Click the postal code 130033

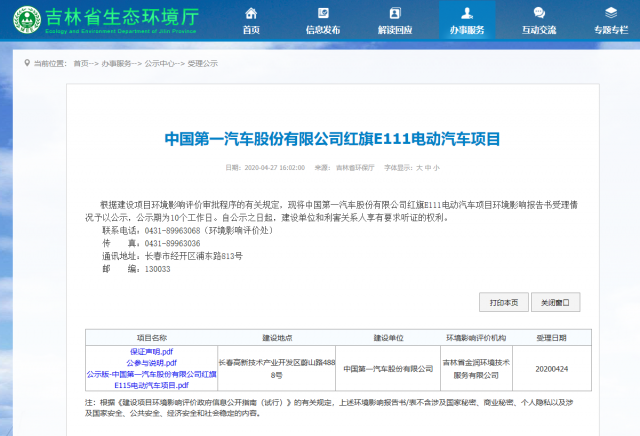click(158, 269)
